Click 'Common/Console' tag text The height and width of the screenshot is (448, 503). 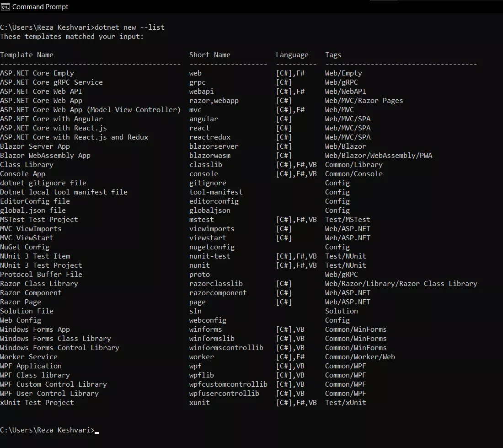[354, 174]
